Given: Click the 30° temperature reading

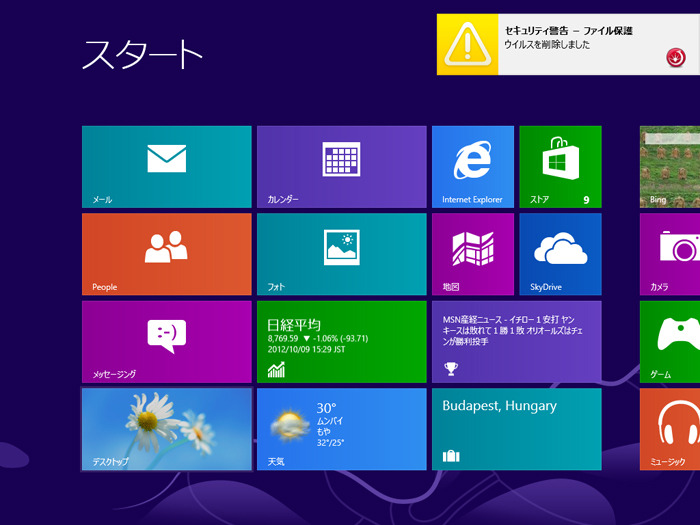Looking at the screenshot, I should pos(326,408).
